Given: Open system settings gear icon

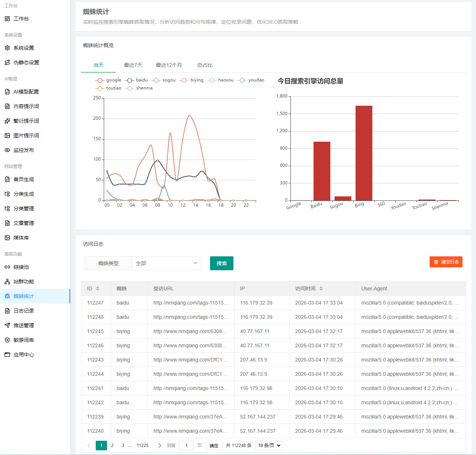Looking at the screenshot, I should 7,48.
